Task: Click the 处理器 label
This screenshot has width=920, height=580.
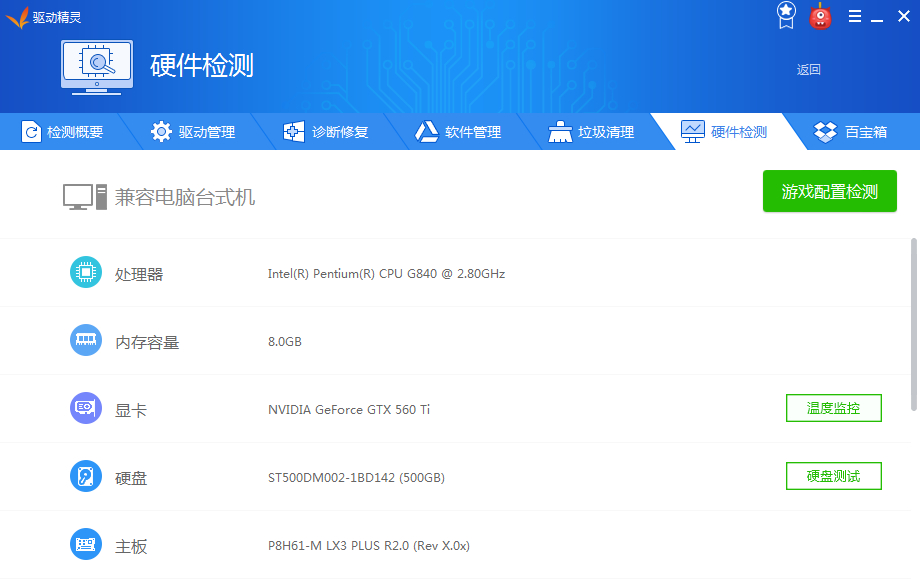Action: (x=138, y=274)
